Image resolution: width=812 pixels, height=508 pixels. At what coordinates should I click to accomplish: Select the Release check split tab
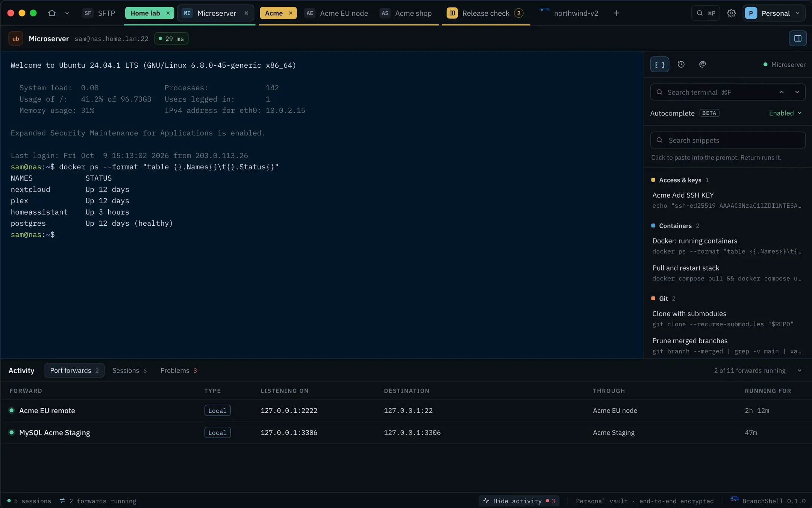click(x=485, y=13)
